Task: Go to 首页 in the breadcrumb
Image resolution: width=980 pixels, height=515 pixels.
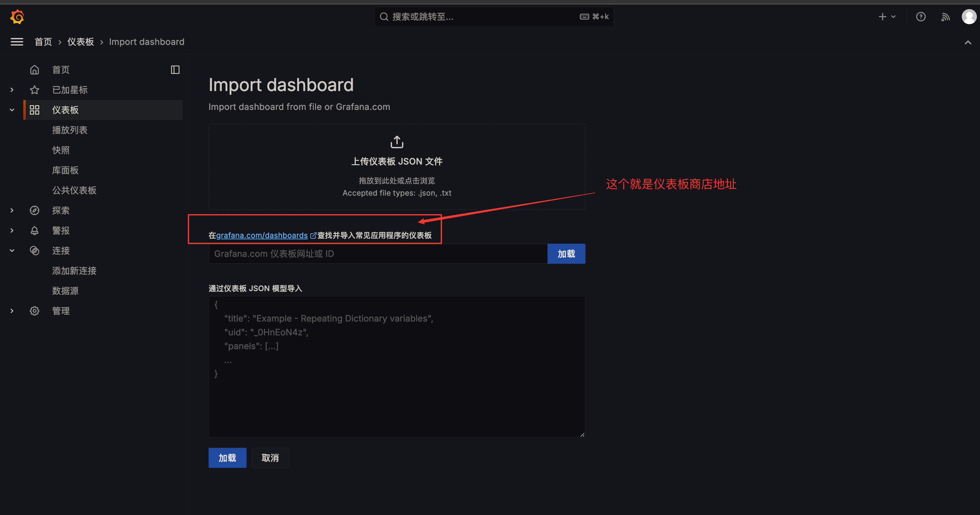Action: click(x=43, y=42)
